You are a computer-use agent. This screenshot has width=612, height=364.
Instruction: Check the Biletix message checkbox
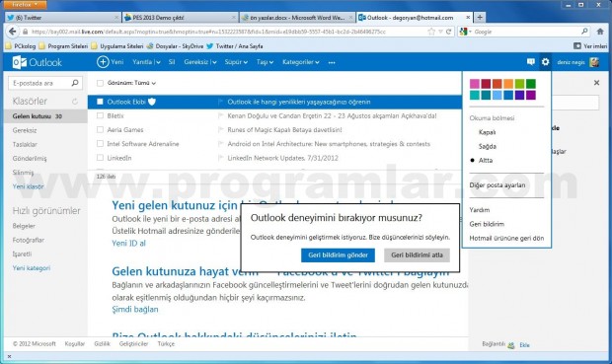coord(100,115)
